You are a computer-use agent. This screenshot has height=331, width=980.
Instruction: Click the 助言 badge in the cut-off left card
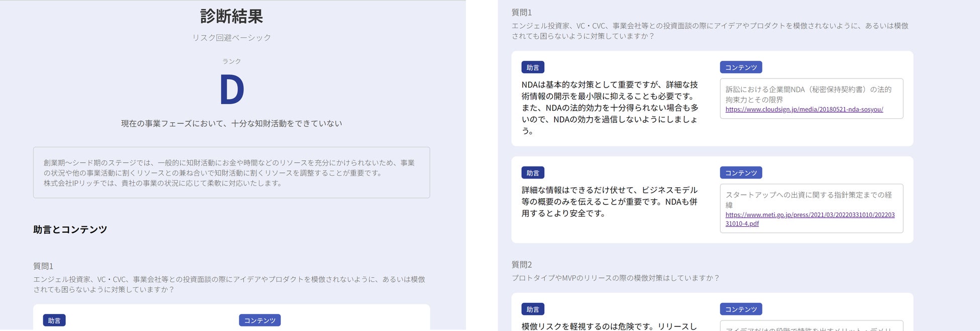pyautogui.click(x=54, y=320)
